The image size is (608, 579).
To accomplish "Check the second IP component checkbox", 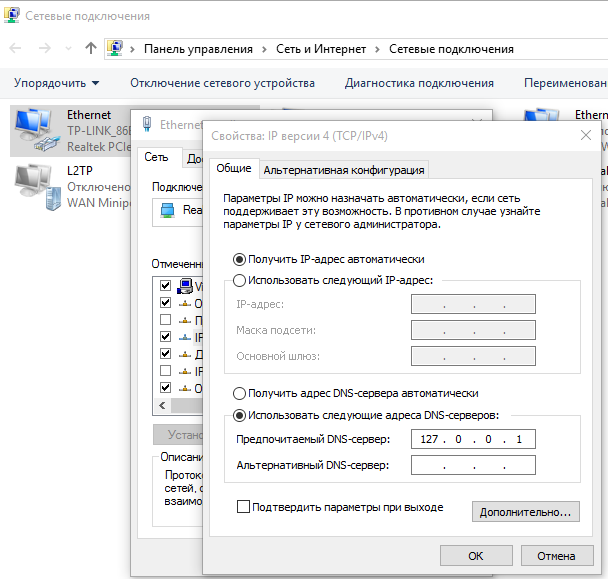I will click(165, 370).
